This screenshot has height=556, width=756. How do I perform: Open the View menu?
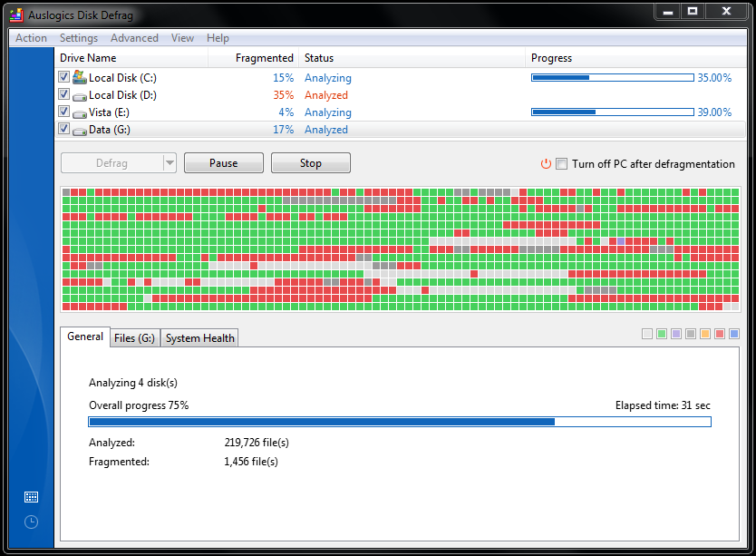point(183,38)
